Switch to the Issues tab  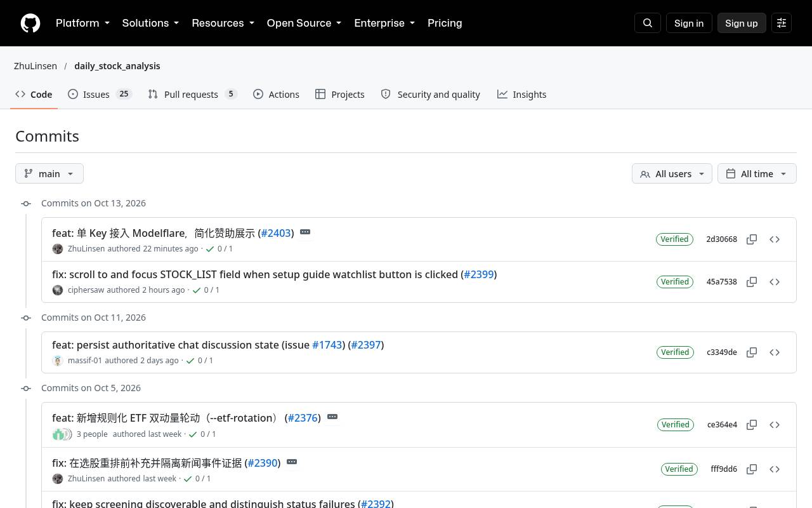click(x=100, y=94)
